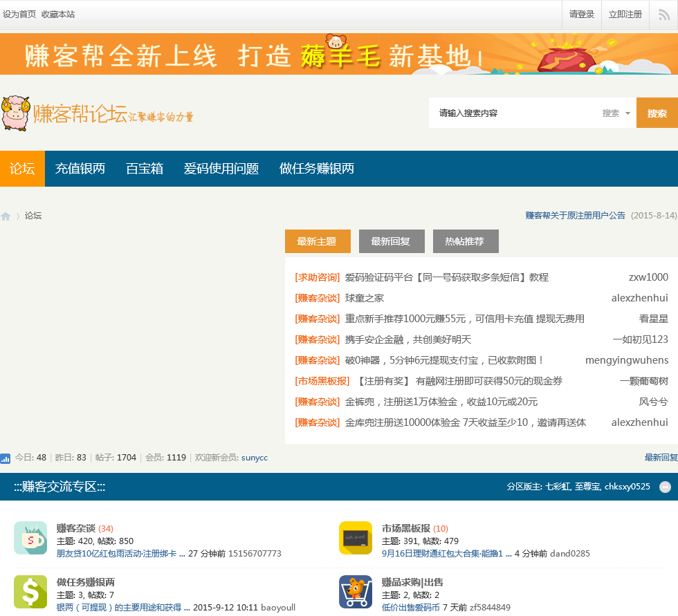Open post 重点新手推荐1000元赚55元

[x=464, y=319]
